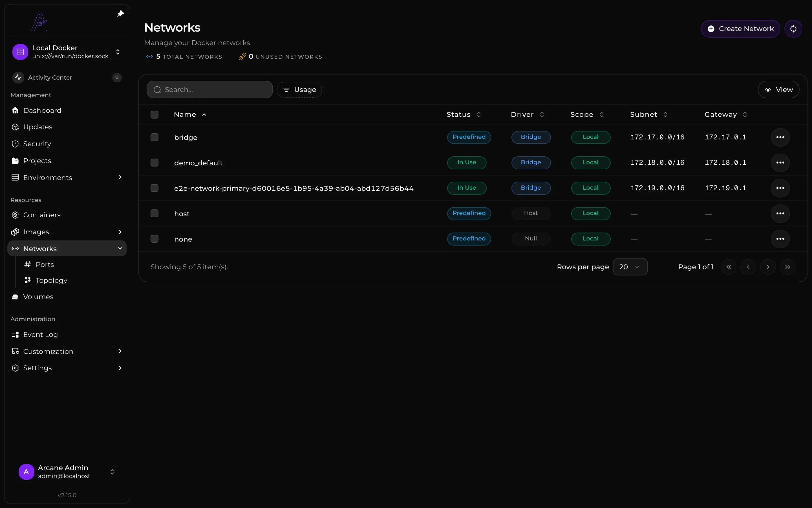This screenshot has width=812, height=508.
Task: Sort by Status column header
Action: [464, 115]
